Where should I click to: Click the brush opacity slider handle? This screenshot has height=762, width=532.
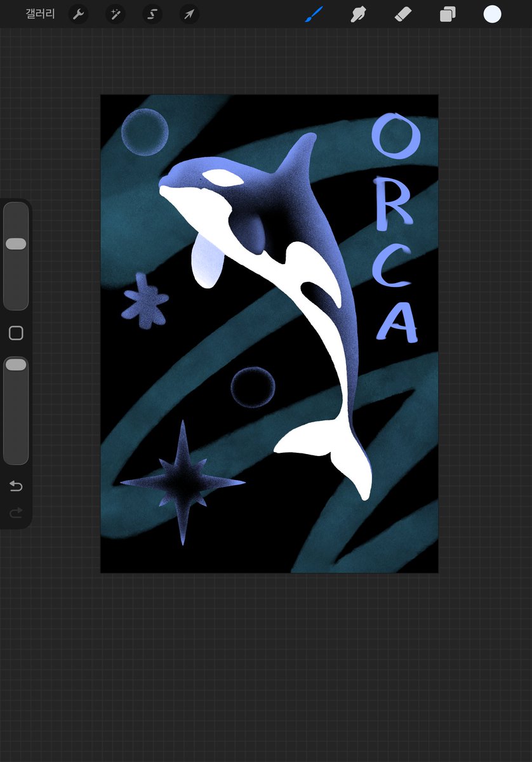click(16, 364)
